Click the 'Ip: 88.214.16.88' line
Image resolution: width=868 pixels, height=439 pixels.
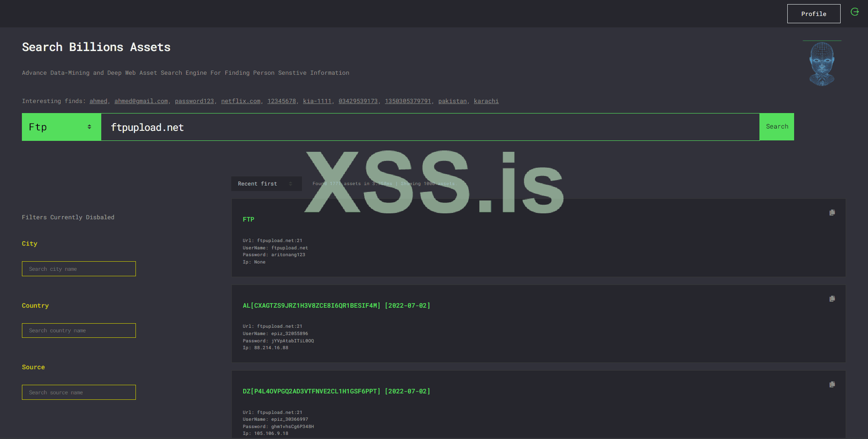point(265,348)
